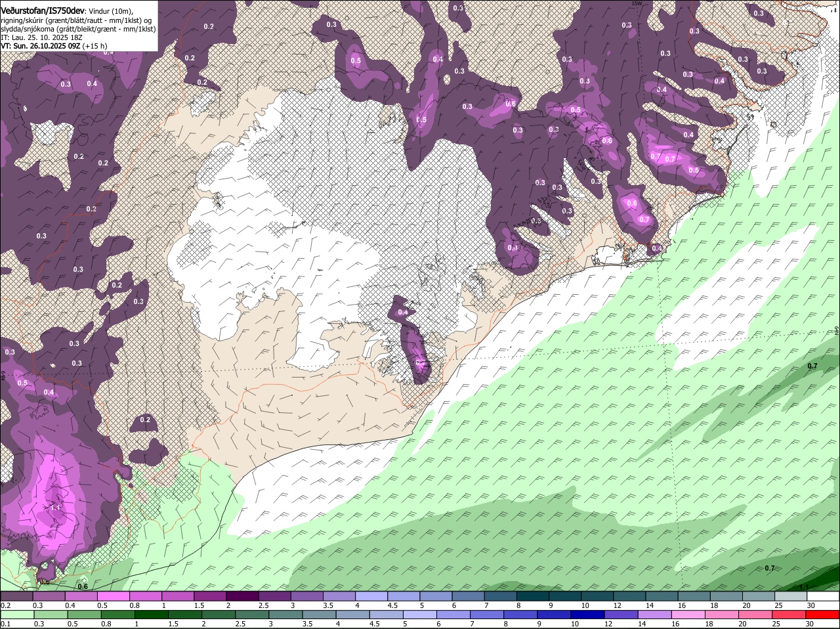Screen dimensions: 840x629
Task: Click the 30 label on the rain scale
Action: (809, 624)
